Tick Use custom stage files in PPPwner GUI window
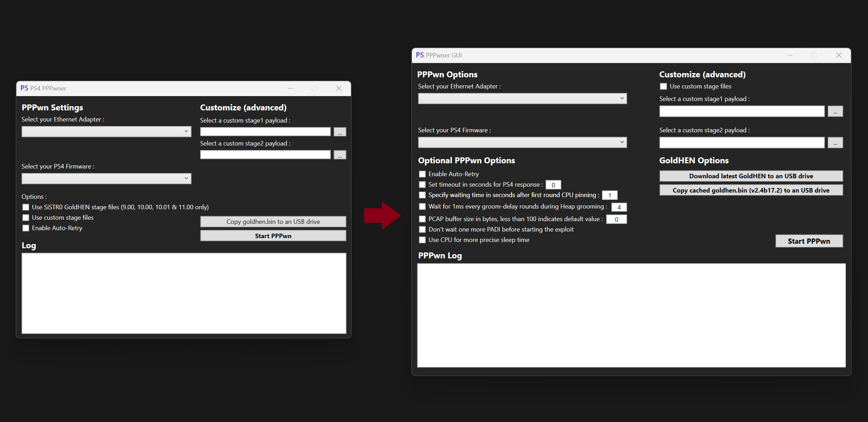Image resolution: width=868 pixels, height=422 pixels. (x=663, y=86)
